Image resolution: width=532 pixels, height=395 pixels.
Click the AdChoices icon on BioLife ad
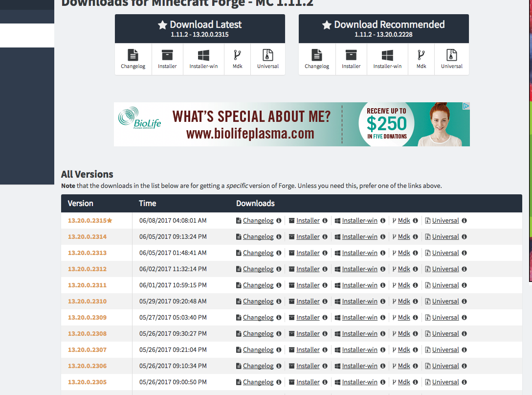tap(466, 106)
